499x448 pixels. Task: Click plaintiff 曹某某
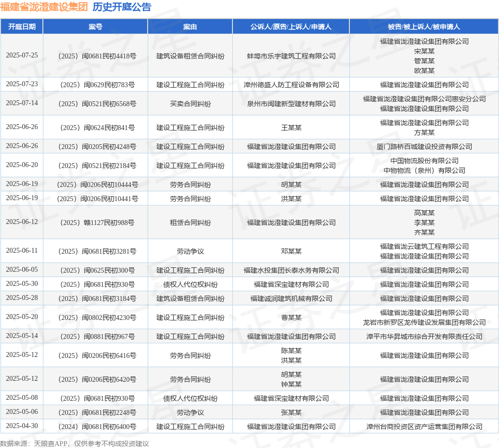(x=291, y=317)
